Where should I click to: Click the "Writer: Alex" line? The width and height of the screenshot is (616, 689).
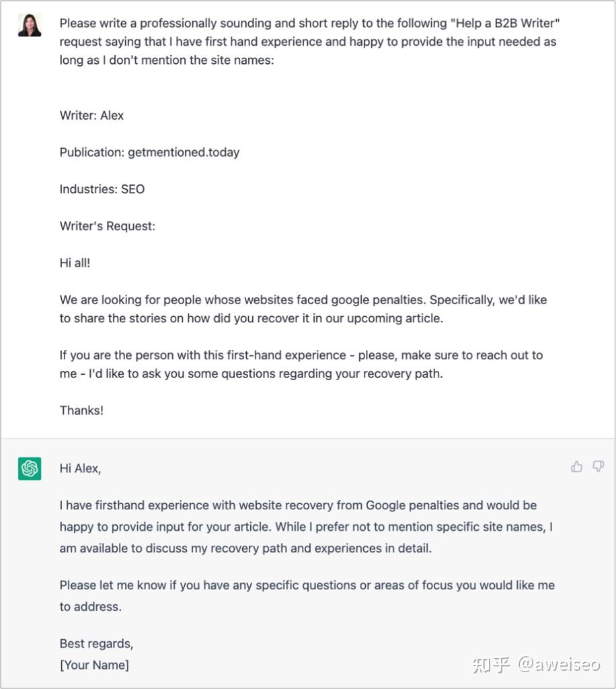[91, 115]
